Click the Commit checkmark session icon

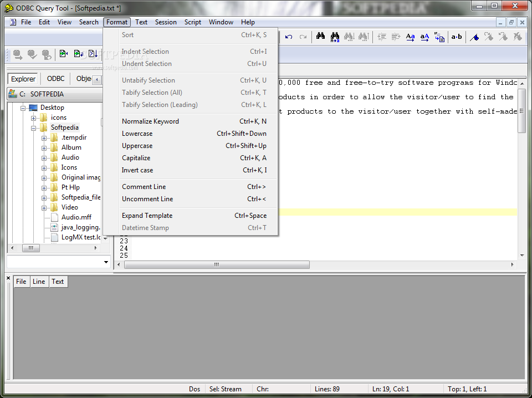(32, 54)
